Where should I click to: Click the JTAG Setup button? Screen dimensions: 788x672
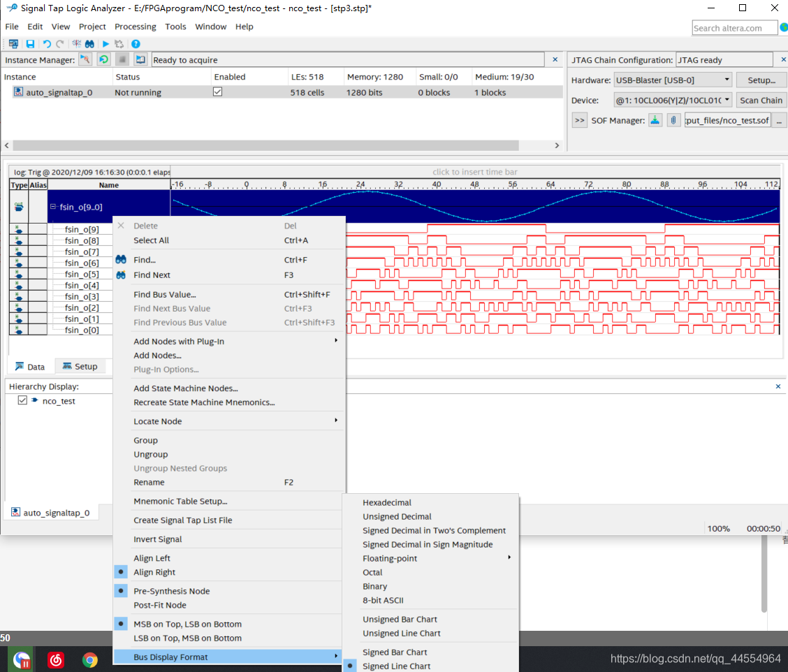[x=761, y=80]
